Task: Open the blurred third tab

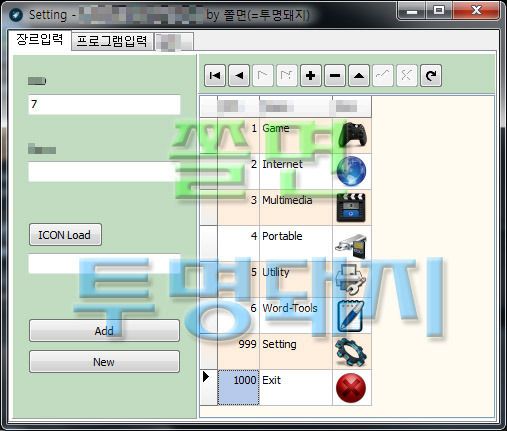Action: pyautogui.click(x=174, y=41)
